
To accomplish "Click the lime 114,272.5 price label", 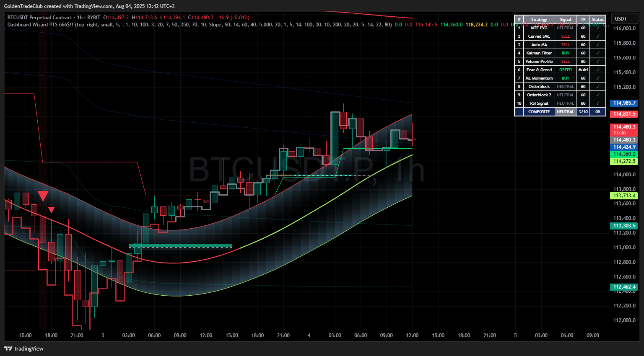I will pos(624,161).
